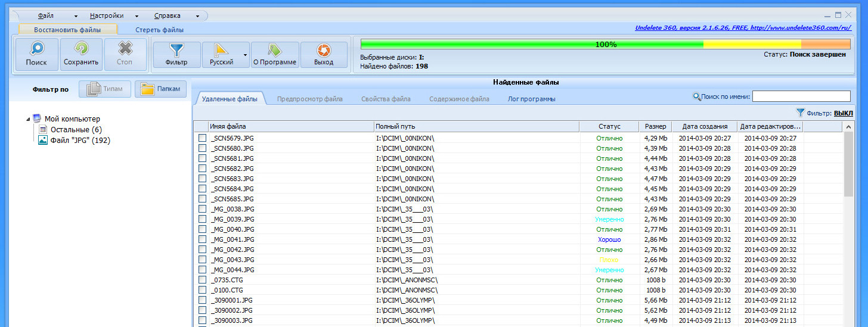Select the _0735.CTG file checkbox

[x=202, y=280]
